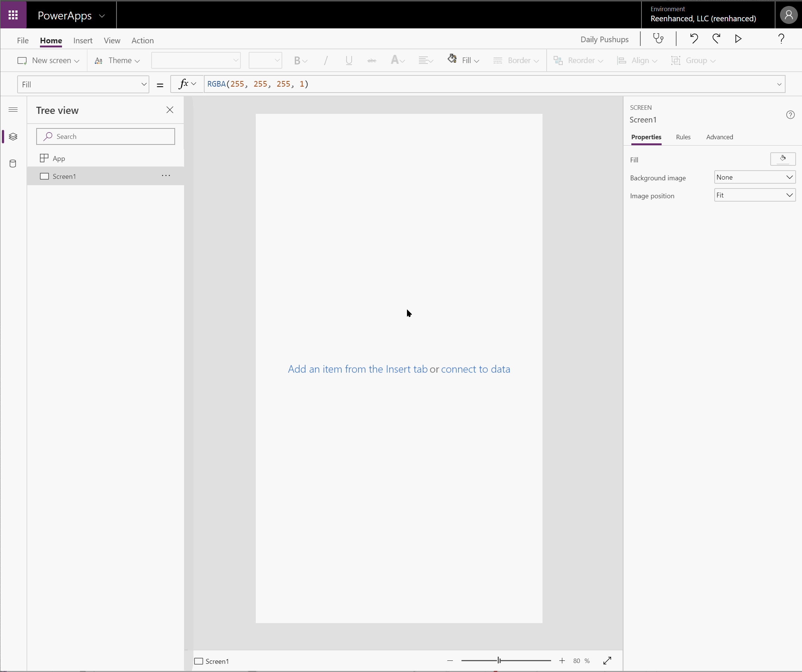802x672 pixels.
Task: Open the Rules tab for Screen1
Action: 683,137
